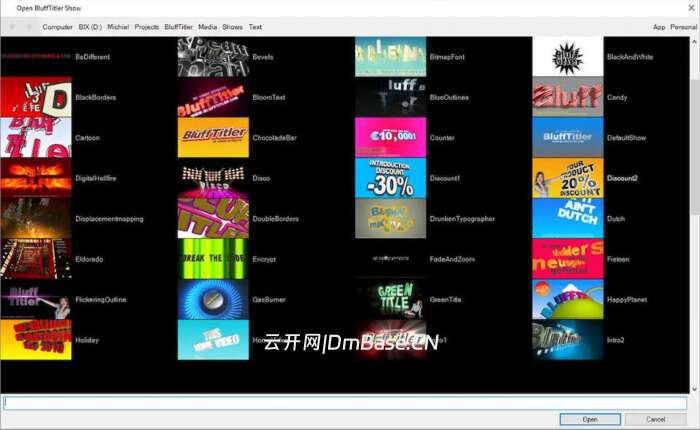This screenshot has height=430, width=700.
Task: Select the cyan home video thumbnail
Action: 213,340
